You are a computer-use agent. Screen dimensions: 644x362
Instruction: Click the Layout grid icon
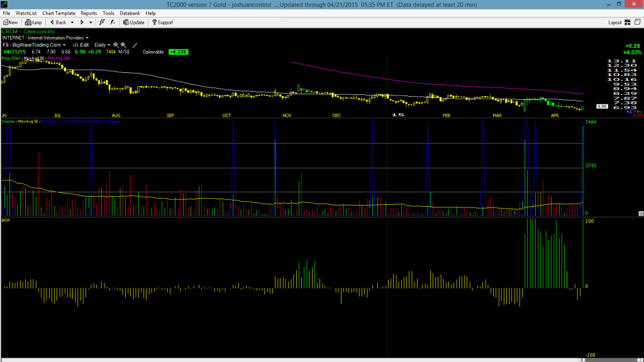628,22
